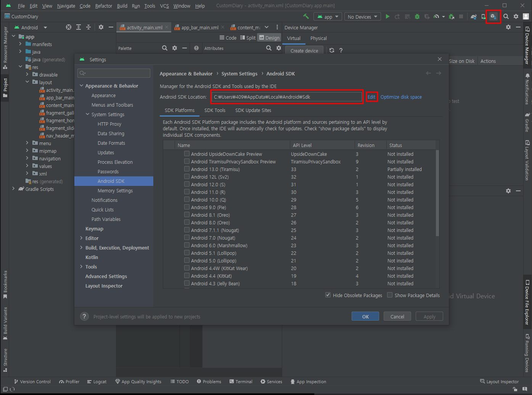
Task: Open the Android project view dropdown
Action: coord(31,27)
